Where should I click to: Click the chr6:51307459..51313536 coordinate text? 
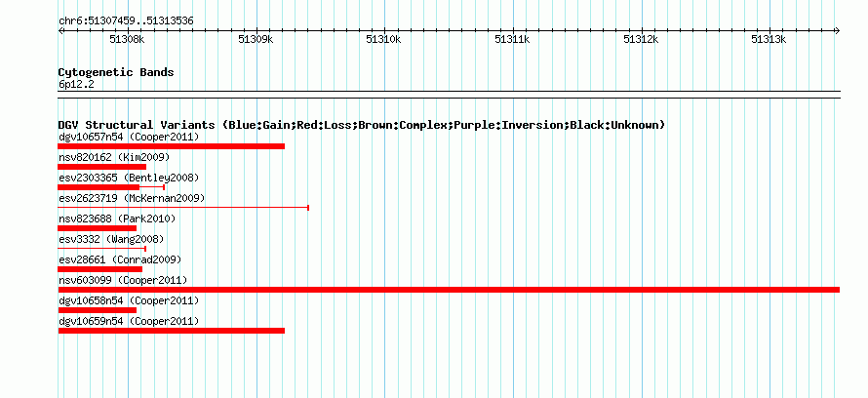click(126, 21)
